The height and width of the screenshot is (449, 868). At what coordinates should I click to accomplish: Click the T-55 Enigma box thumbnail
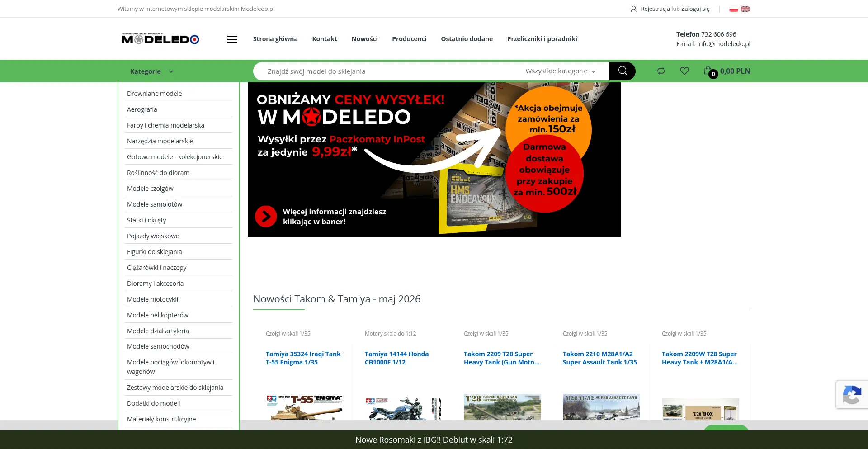[x=304, y=407]
